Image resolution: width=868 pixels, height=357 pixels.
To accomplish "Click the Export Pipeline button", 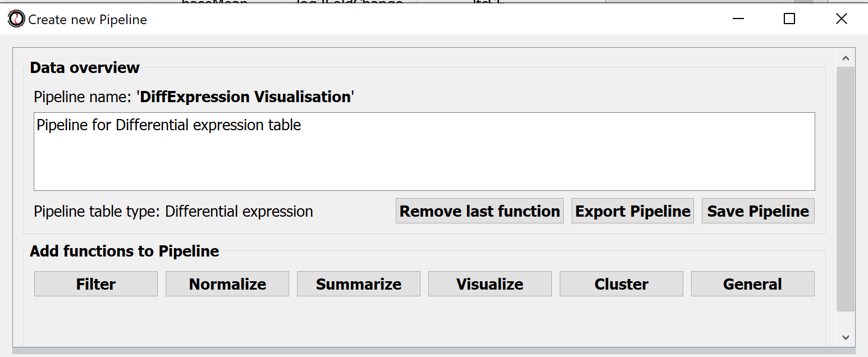I will coord(633,211).
